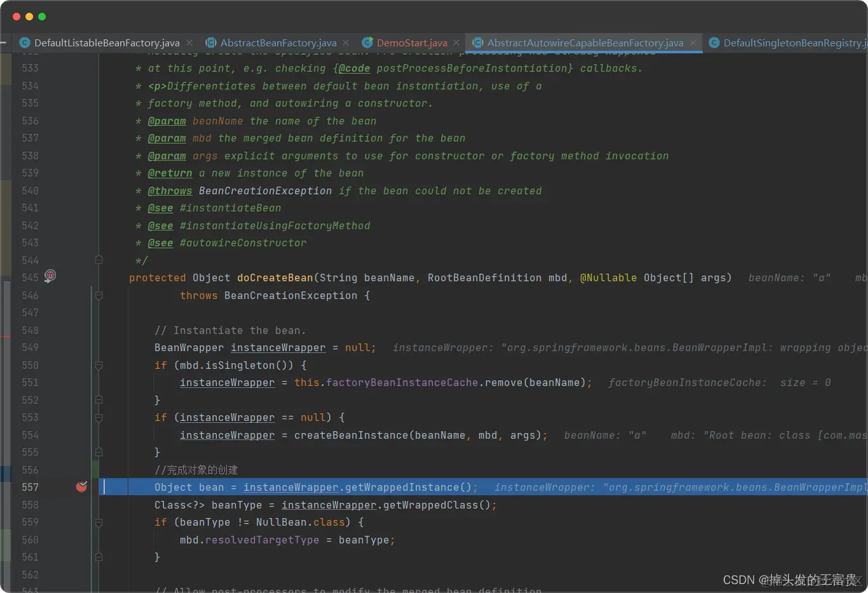The width and height of the screenshot is (868, 593).
Task: Click the @Nullable annotation
Action: (x=608, y=277)
